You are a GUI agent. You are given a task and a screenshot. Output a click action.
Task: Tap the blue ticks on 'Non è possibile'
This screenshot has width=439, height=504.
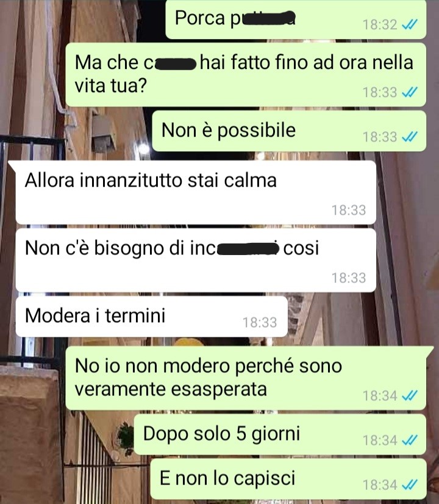pos(410,137)
